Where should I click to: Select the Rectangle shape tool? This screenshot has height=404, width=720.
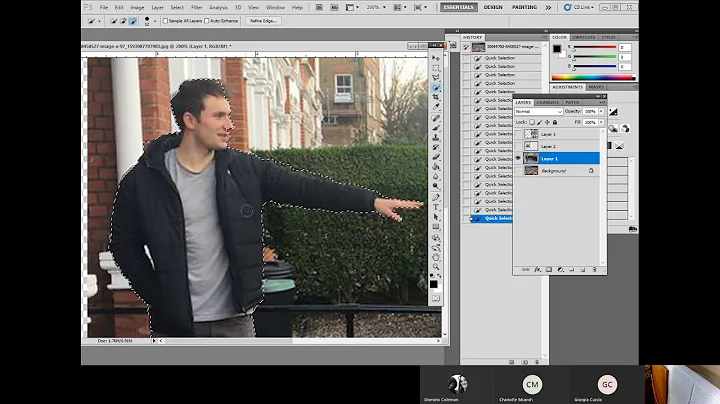(x=436, y=226)
